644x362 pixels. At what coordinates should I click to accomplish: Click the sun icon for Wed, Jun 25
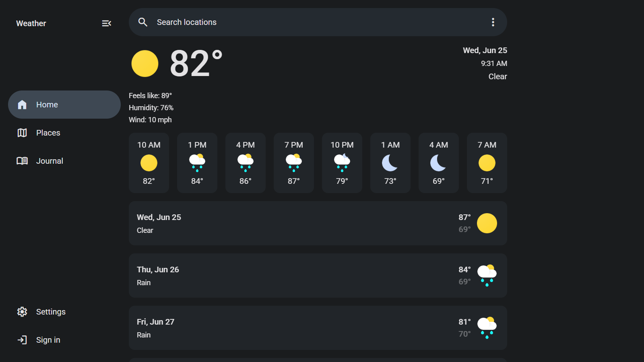(x=487, y=223)
